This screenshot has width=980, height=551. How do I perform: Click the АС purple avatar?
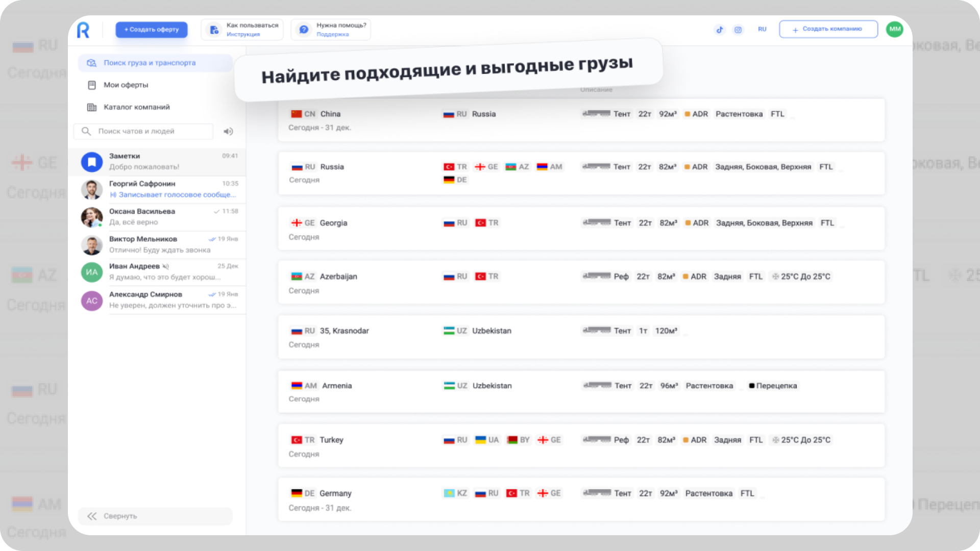click(92, 300)
